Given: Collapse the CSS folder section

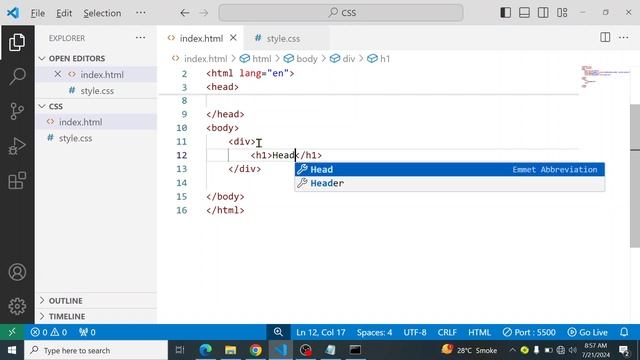Looking at the screenshot, I should point(96,106).
